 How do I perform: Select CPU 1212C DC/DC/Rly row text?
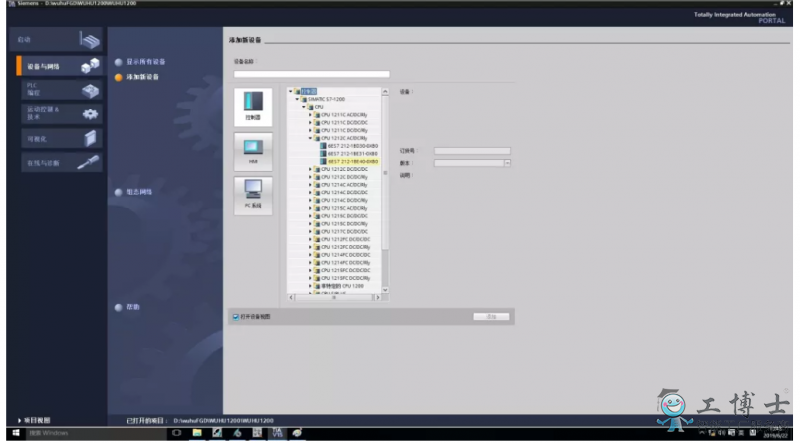pos(344,177)
